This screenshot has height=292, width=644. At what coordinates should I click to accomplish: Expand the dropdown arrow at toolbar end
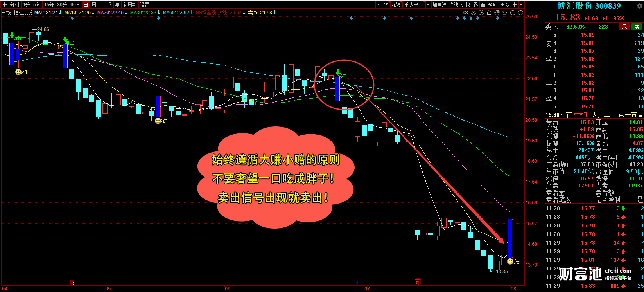pyautogui.click(x=521, y=5)
